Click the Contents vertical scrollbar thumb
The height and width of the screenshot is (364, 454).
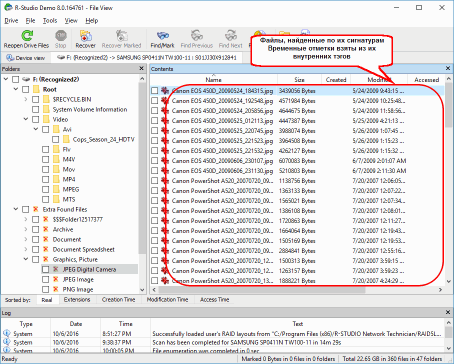coord(448,105)
